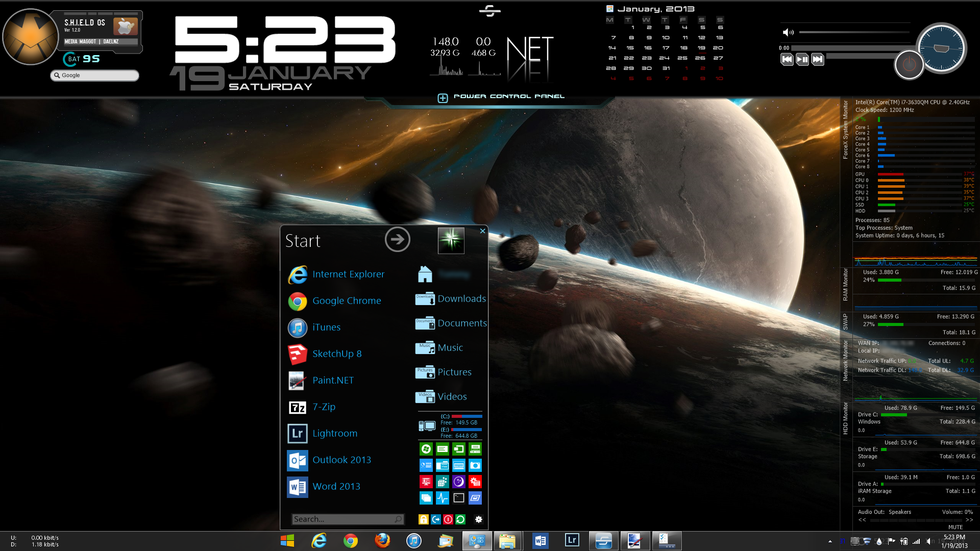Open the teal registry cube tile
The height and width of the screenshot is (551, 980).
pos(443,482)
